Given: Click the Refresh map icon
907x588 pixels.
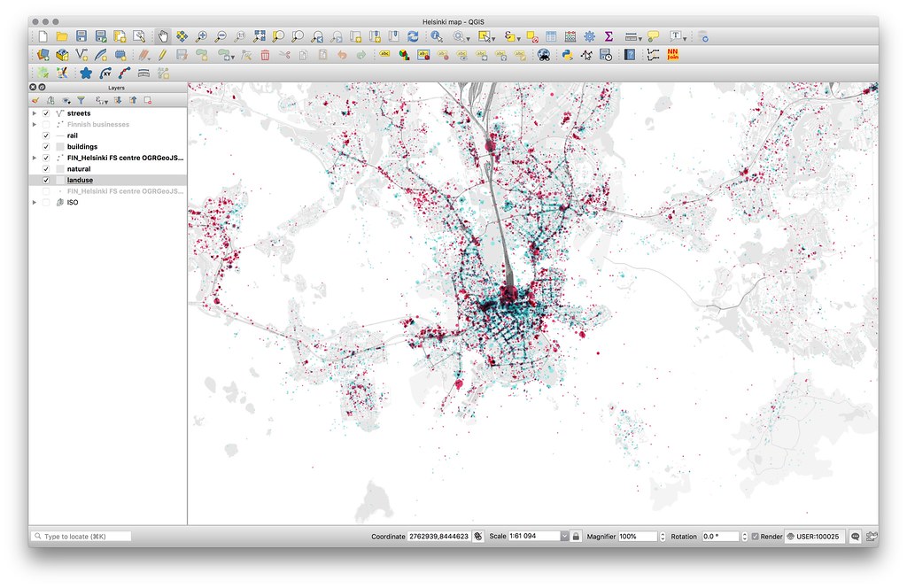Looking at the screenshot, I should tap(413, 36).
